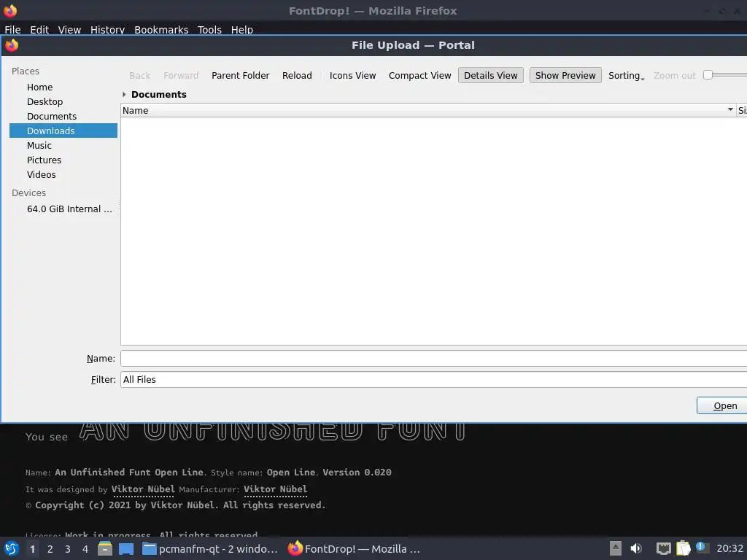Select Pictures in Places sidebar
The image size is (747, 560).
pos(44,160)
